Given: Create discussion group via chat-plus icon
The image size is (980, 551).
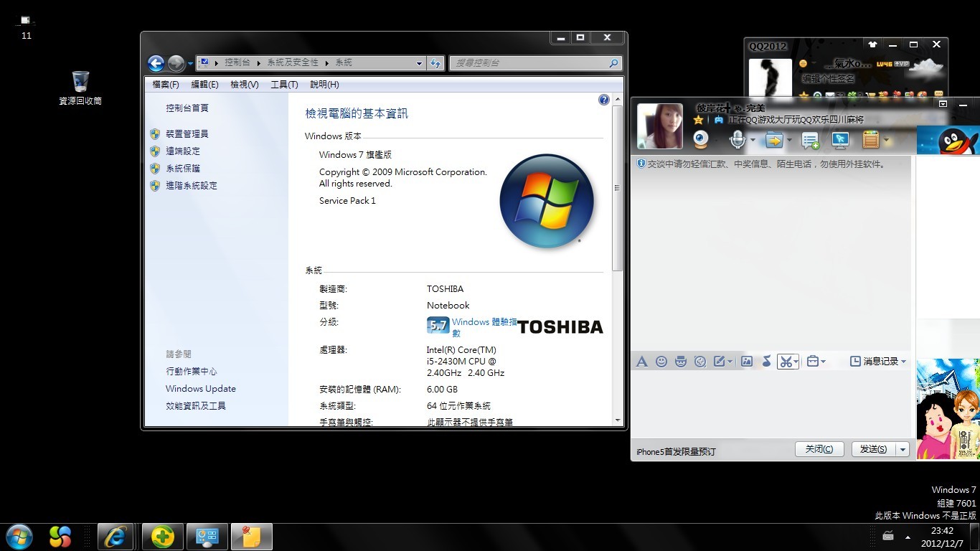Looking at the screenshot, I should coord(810,140).
